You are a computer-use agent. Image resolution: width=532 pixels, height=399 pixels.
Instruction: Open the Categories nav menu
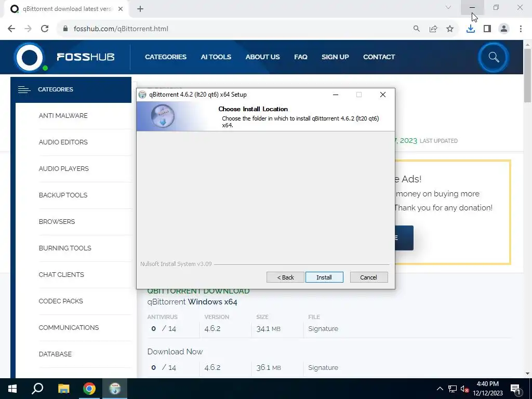[166, 57]
